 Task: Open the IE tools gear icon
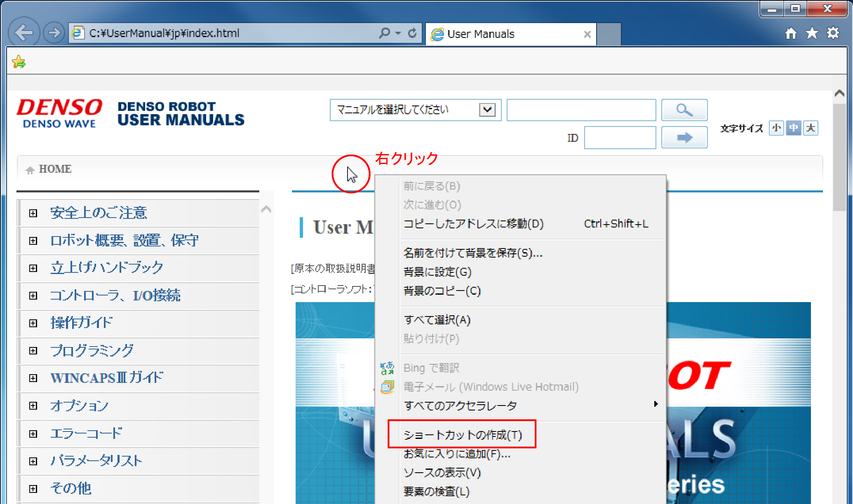click(x=833, y=33)
